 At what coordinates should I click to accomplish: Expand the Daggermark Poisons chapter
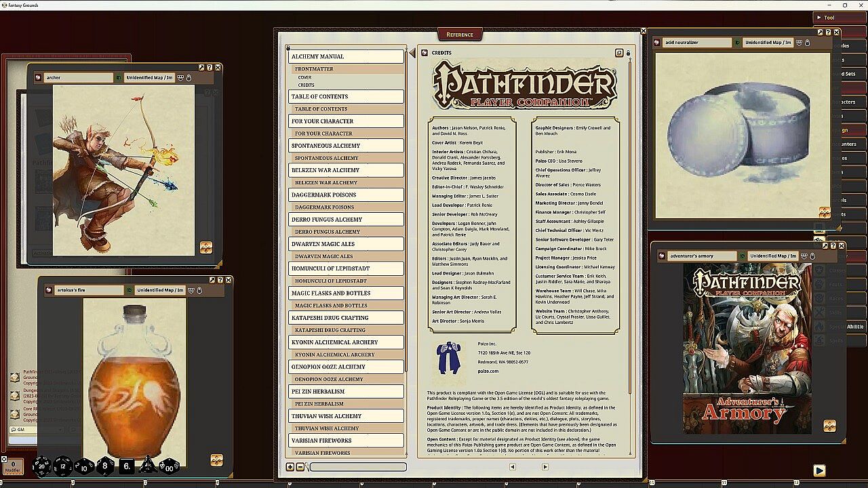[346, 195]
